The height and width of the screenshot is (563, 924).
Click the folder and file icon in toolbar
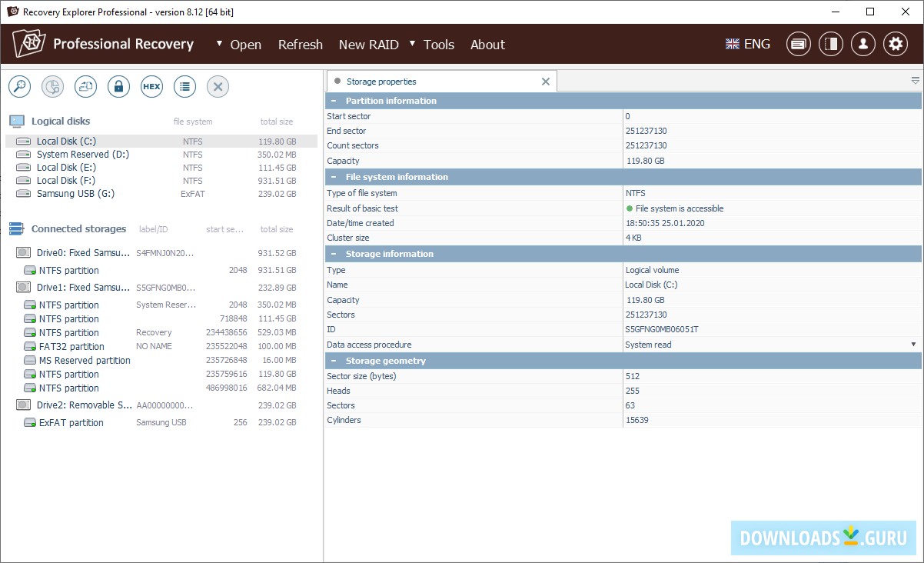coord(85,87)
